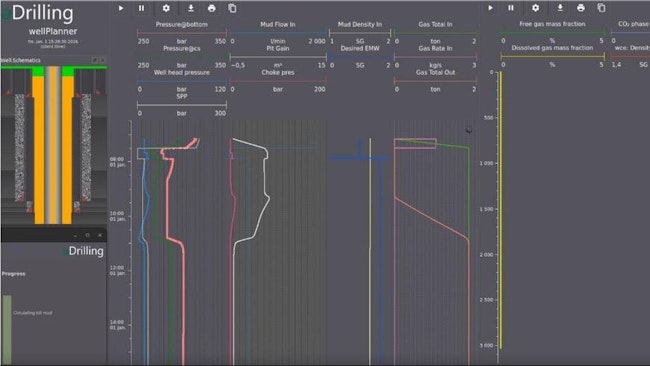Pause the right depth chart
Viewport: 650px width, 366px height.
tap(511, 7)
